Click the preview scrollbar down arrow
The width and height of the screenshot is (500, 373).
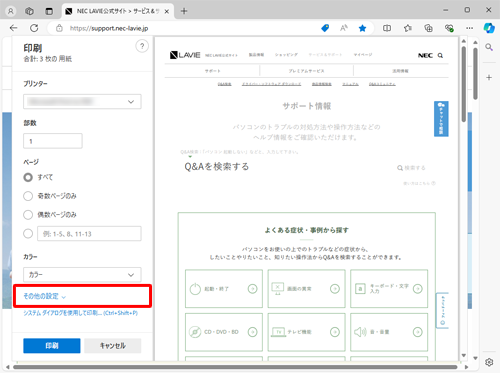(464, 355)
